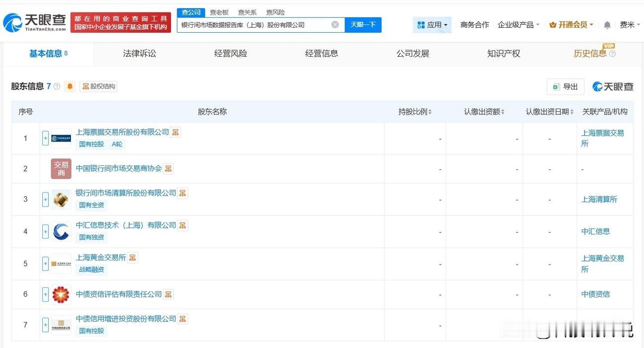Open equity structure icon for 中国银行间市场交易商协会
The width and height of the screenshot is (644, 348).
(168, 168)
